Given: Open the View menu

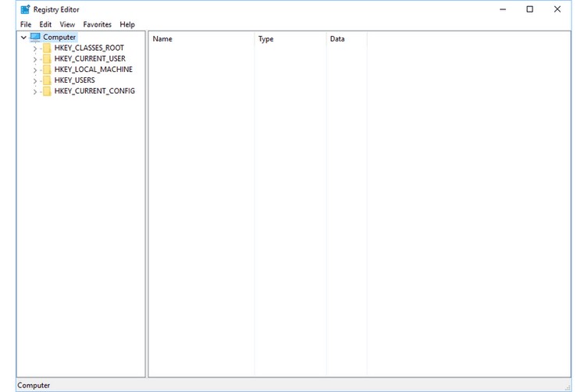Looking at the screenshot, I should (67, 24).
